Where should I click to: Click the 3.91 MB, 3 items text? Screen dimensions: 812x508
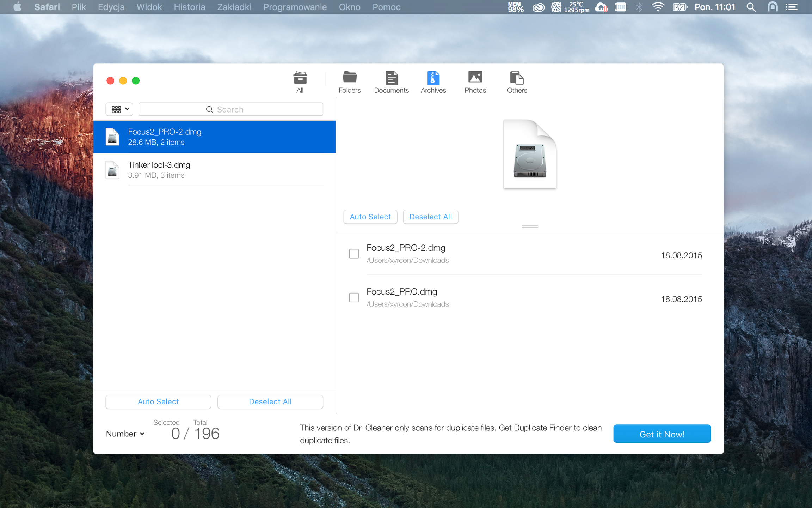pyautogui.click(x=156, y=175)
